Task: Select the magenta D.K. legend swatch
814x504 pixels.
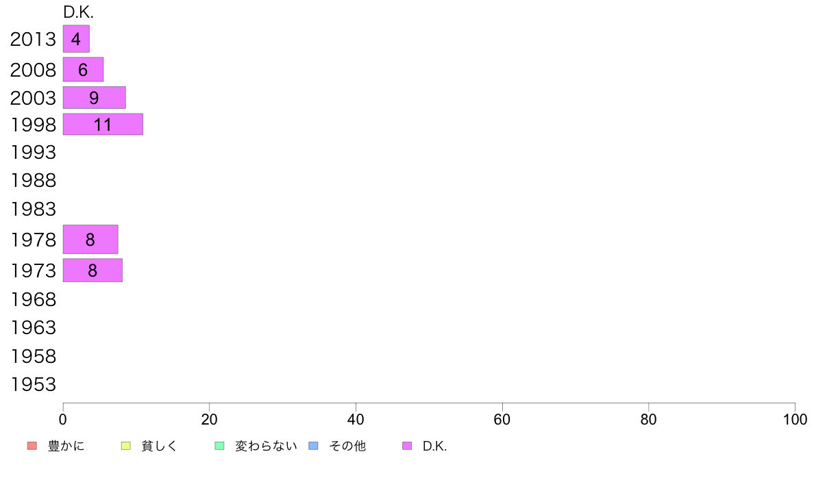Action: point(407,446)
